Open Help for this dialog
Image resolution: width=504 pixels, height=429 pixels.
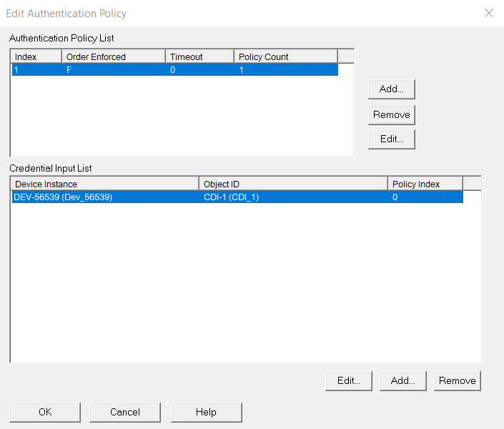click(206, 412)
